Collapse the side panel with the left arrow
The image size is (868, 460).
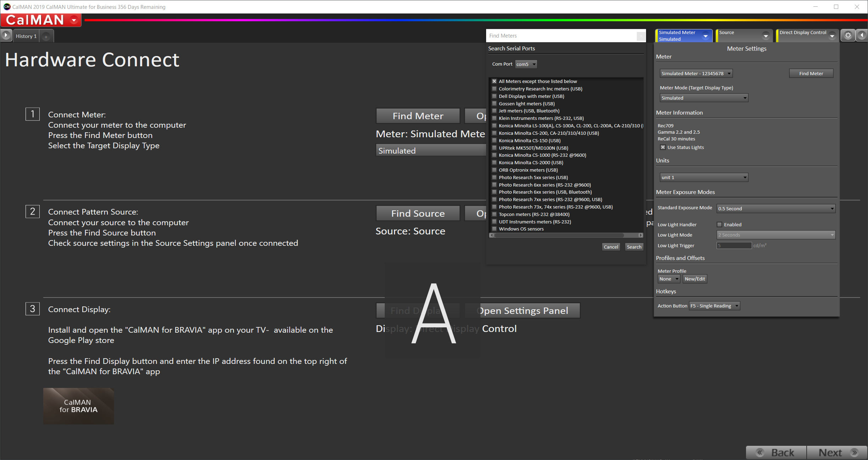[x=862, y=35]
